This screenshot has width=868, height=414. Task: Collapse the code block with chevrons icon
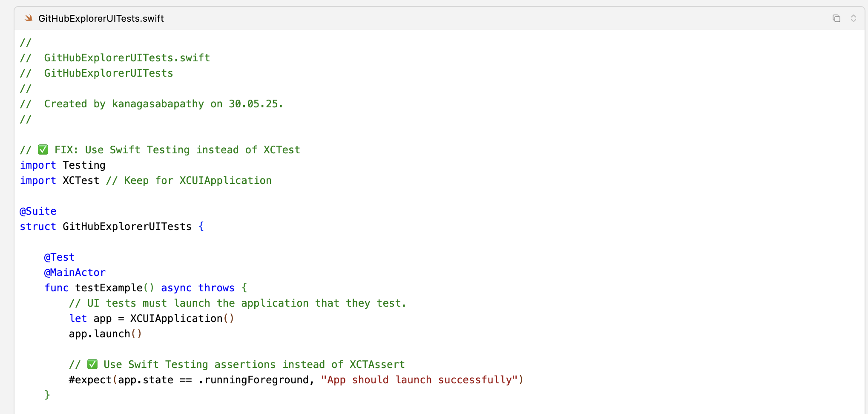(x=854, y=18)
